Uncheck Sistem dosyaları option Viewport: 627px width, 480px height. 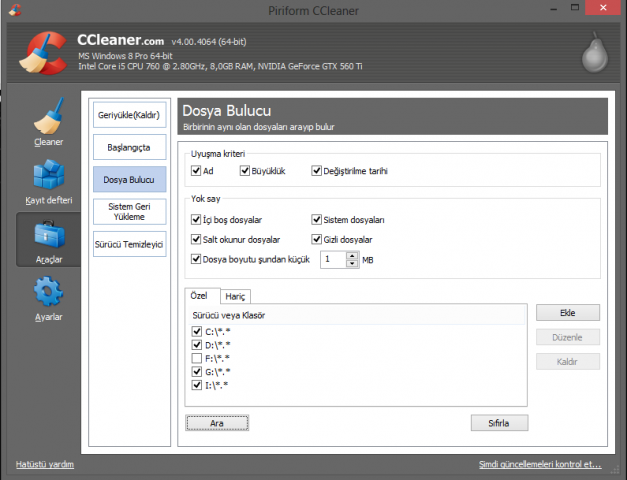[x=316, y=220]
